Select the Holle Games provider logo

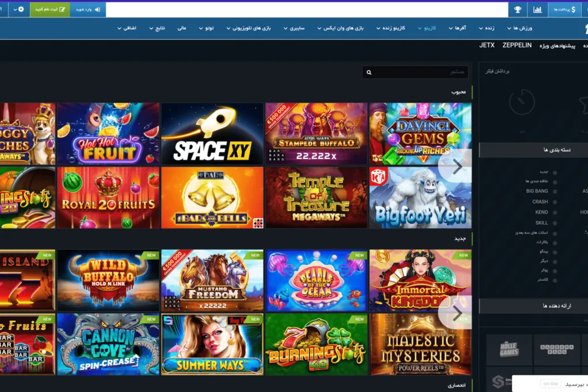(509, 350)
